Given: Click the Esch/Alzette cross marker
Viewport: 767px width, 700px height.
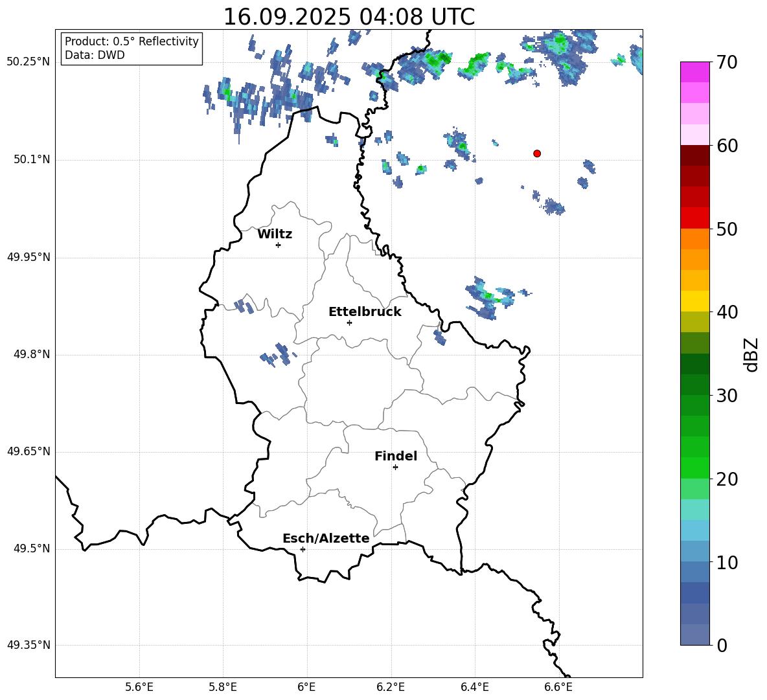Looking at the screenshot, I should (303, 549).
